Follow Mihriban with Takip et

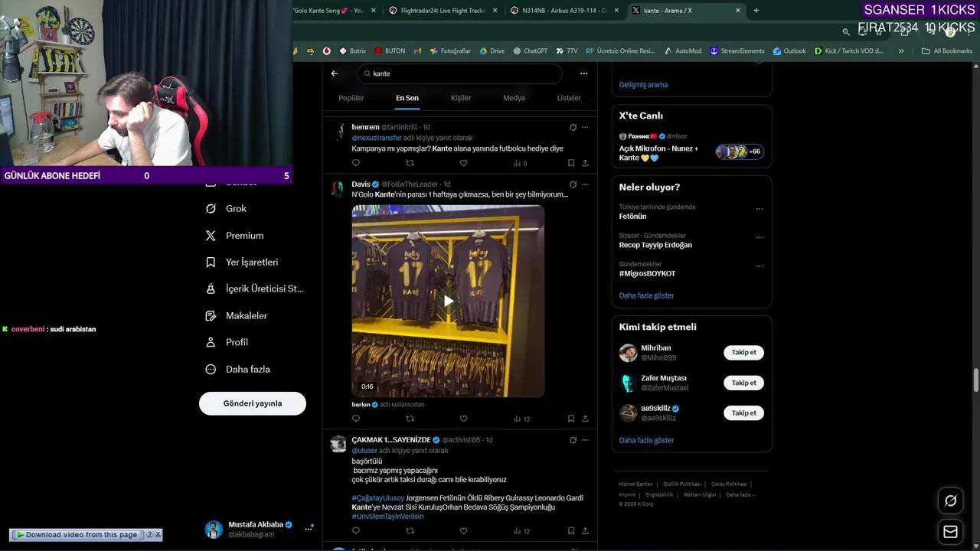point(743,353)
